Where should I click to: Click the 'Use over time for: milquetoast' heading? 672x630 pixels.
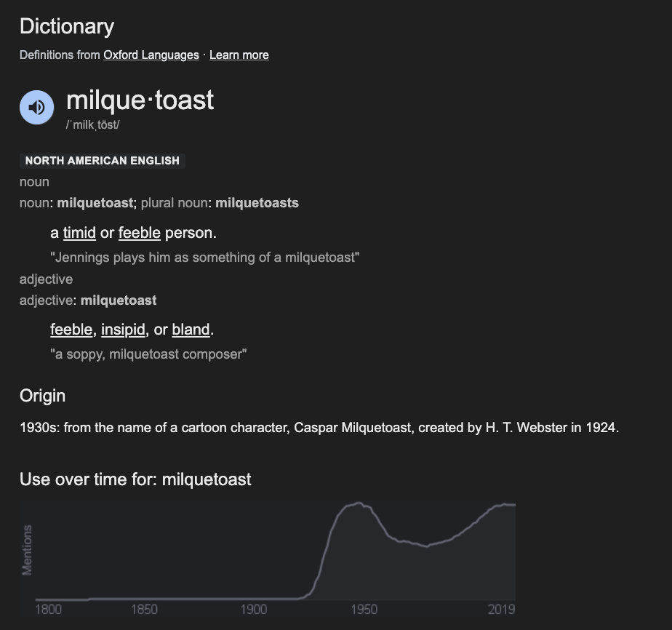(x=135, y=479)
